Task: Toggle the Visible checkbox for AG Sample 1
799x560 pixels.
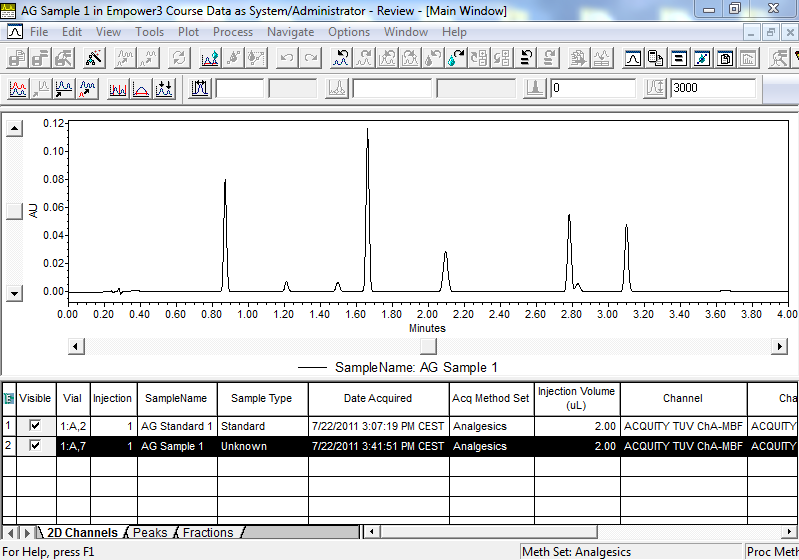Action: click(x=35, y=445)
